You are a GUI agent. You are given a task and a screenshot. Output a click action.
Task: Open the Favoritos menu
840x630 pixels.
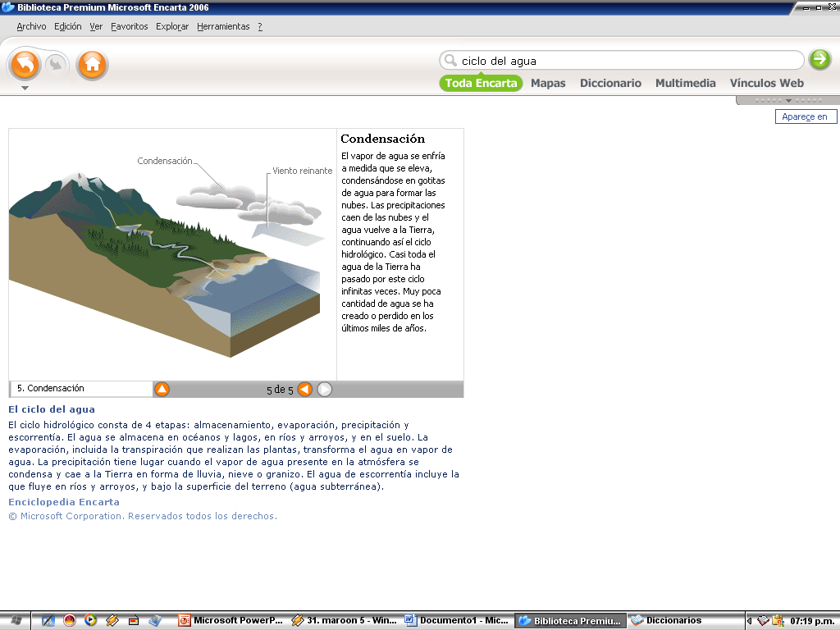tap(130, 26)
